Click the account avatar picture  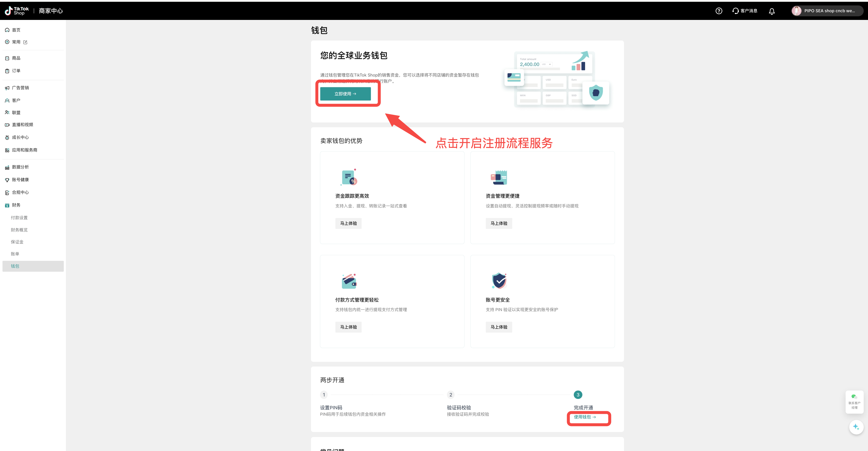pyautogui.click(x=797, y=11)
